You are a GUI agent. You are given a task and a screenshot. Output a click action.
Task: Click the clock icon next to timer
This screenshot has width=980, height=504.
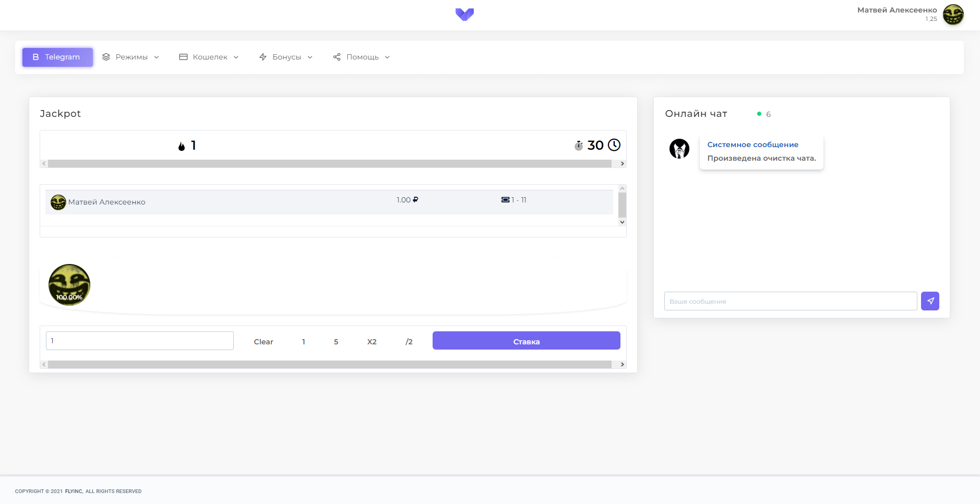pos(614,145)
